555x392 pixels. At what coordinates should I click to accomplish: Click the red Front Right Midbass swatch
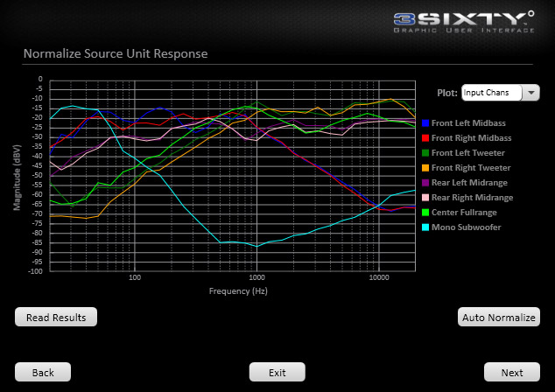pos(425,138)
